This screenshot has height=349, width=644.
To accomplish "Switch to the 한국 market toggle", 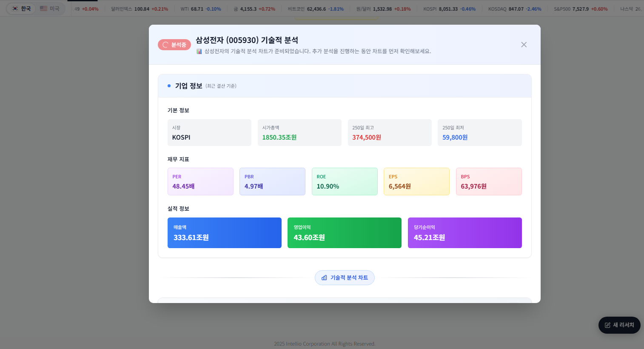I will point(21,9).
